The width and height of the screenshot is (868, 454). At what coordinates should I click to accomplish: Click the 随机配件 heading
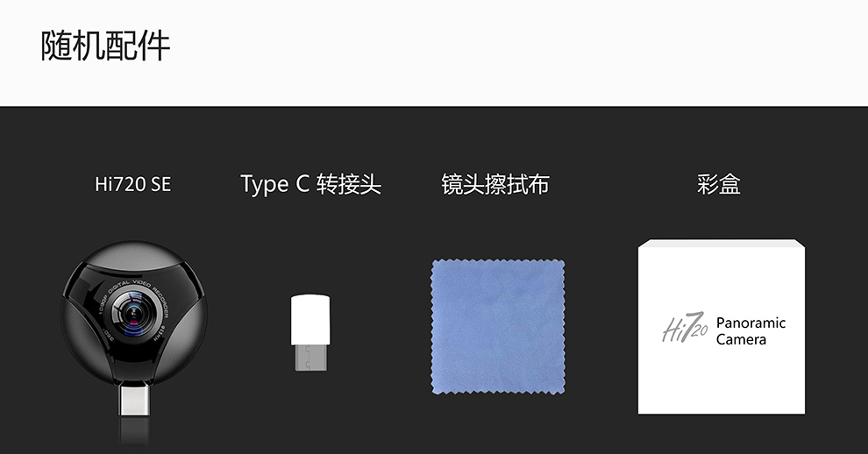pos(105,46)
